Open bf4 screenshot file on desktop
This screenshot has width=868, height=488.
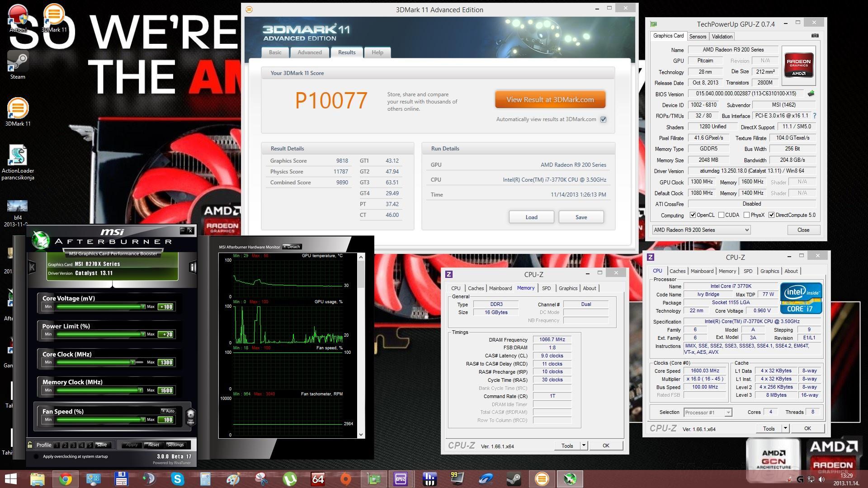18,213
